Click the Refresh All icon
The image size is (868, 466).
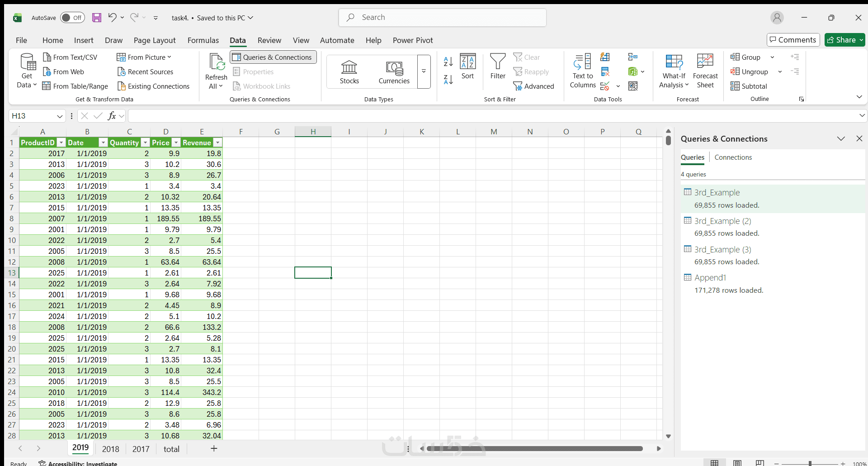[x=216, y=62]
